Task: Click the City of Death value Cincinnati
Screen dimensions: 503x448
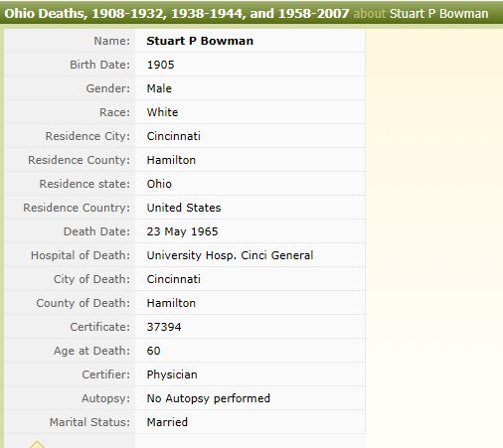Action: pyautogui.click(x=174, y=279)
